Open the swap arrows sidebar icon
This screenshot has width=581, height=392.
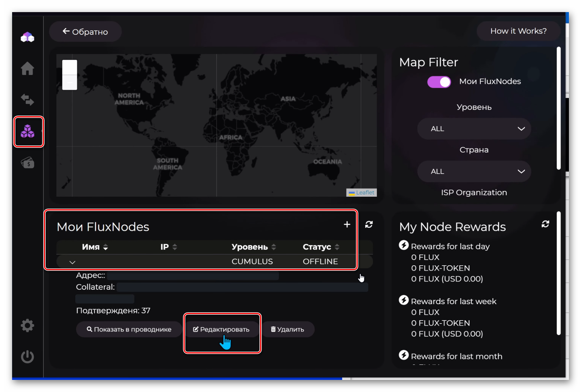27,100
